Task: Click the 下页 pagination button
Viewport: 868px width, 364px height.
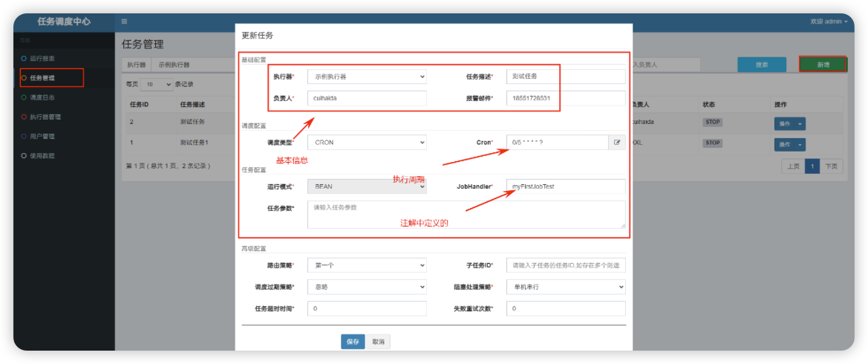Action: click(x=831, y=166)
